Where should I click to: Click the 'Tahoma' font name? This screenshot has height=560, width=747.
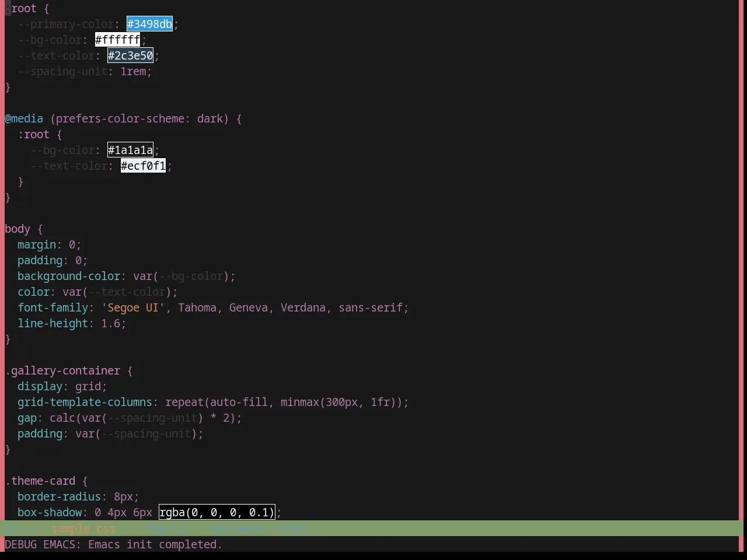pyautogui.click(x=197, y=307)
